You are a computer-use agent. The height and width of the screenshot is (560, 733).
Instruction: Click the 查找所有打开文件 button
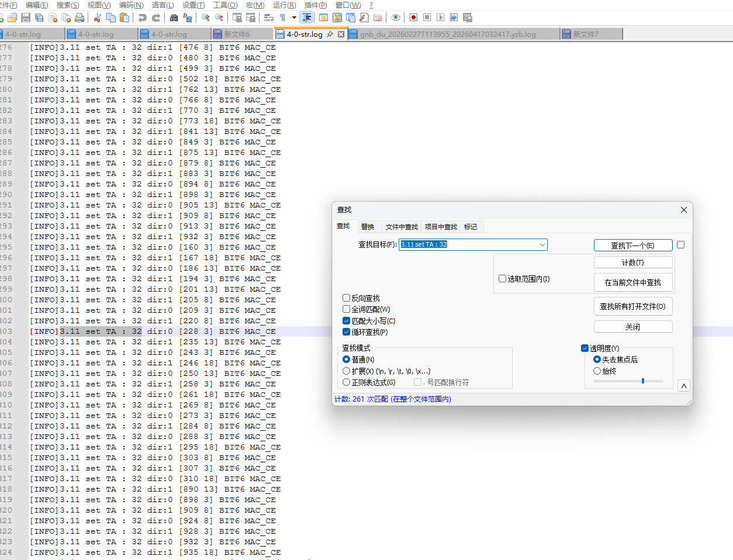(632, 306)
